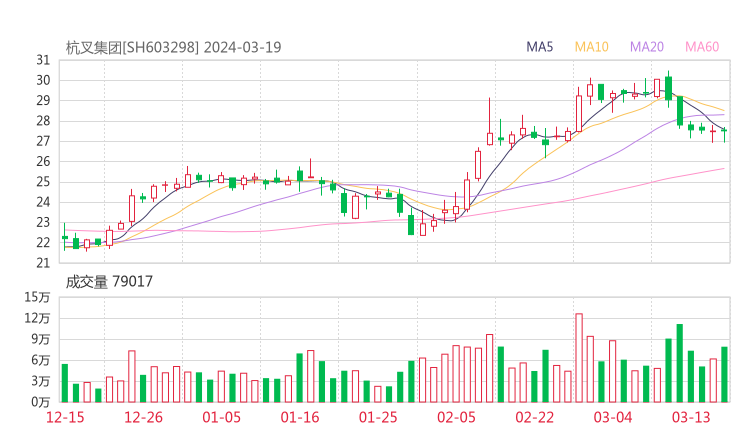Click the 03-04 date axis label
The image size is (740, 440).
coord(613,417)
